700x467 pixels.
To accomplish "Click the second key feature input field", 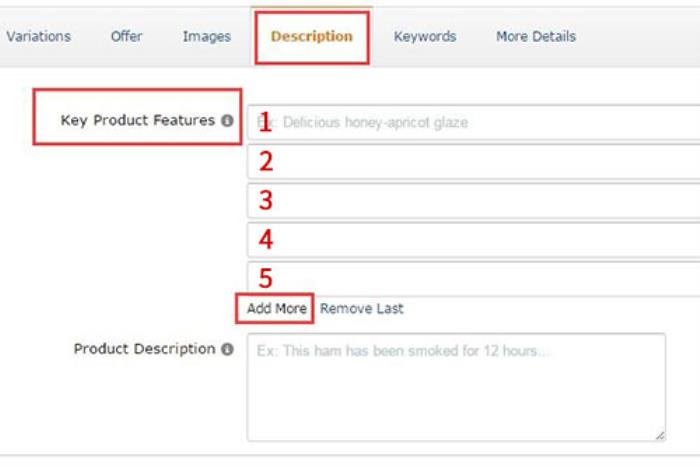I will [x=470, y=162].
